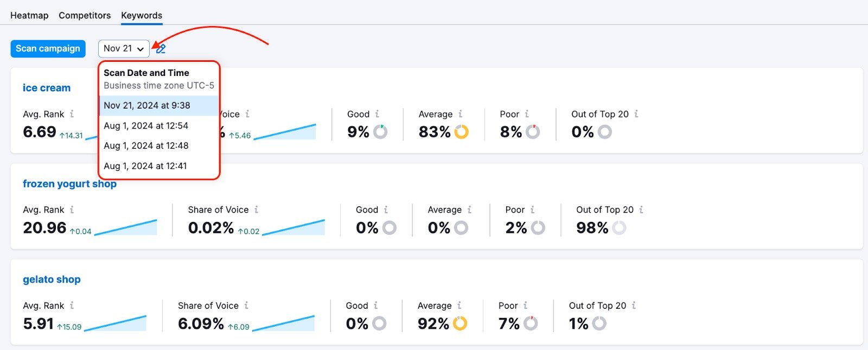The width and height of the screenshot is (868, 350).
Task: Pick the Aug 1, 2024 at 12:41 scan
Action: click(145, 166)
